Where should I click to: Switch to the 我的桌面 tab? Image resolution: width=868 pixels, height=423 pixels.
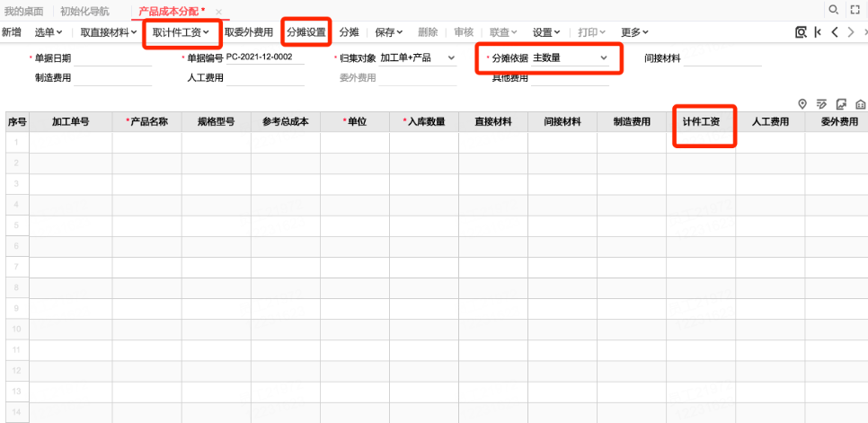click(24, 11)
